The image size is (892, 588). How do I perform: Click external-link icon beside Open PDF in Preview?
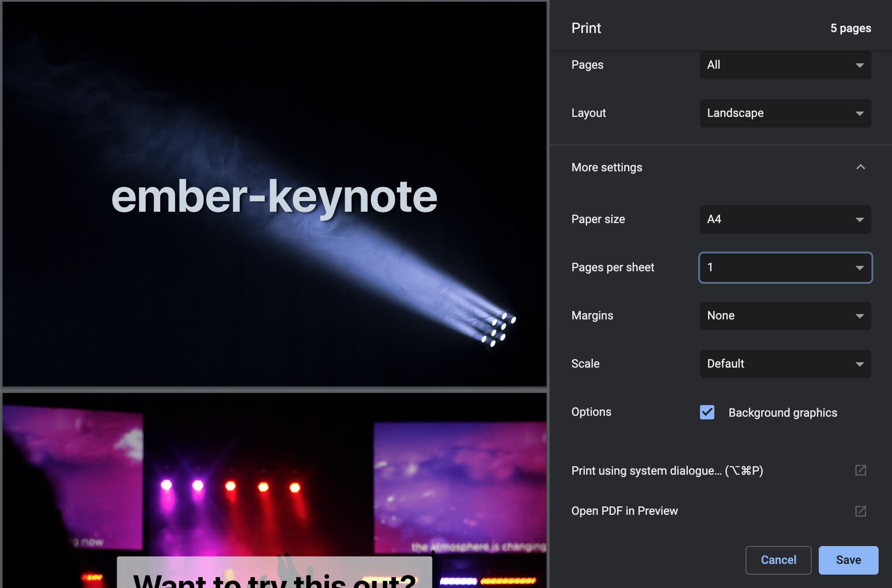click(860, 511)
